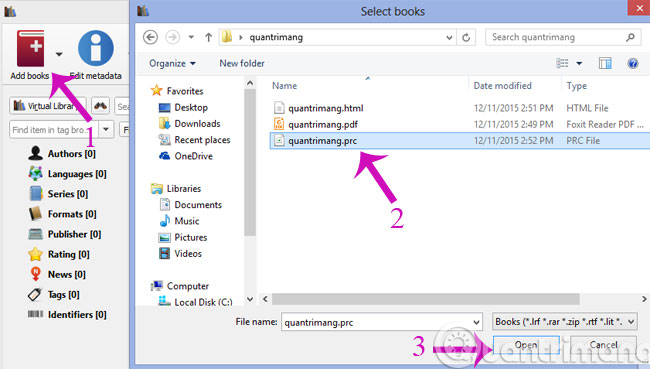Open recent locations dropdown arrow
Viewport: 650px width, 369px height.
(x=191, y=37)
